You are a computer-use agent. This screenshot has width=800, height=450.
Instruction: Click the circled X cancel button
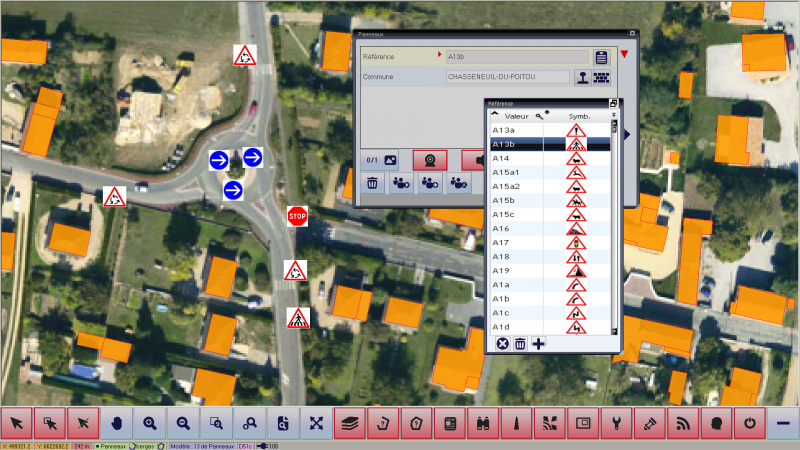tap(502, 344)
